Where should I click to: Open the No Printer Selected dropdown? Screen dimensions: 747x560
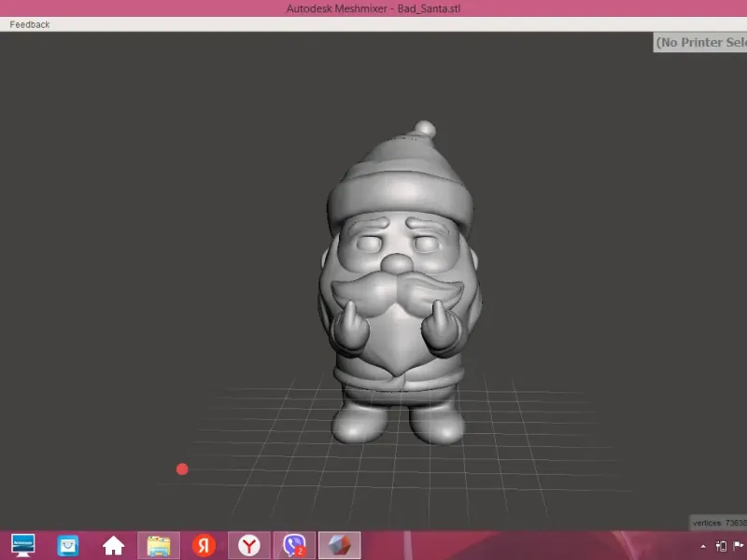click(x=699, y=42)
